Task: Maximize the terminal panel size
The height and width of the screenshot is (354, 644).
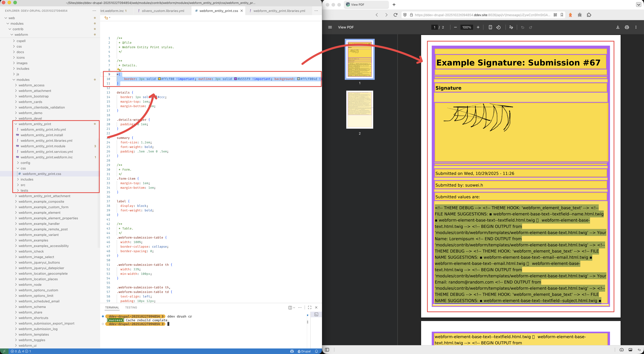Action: point(310,307)
